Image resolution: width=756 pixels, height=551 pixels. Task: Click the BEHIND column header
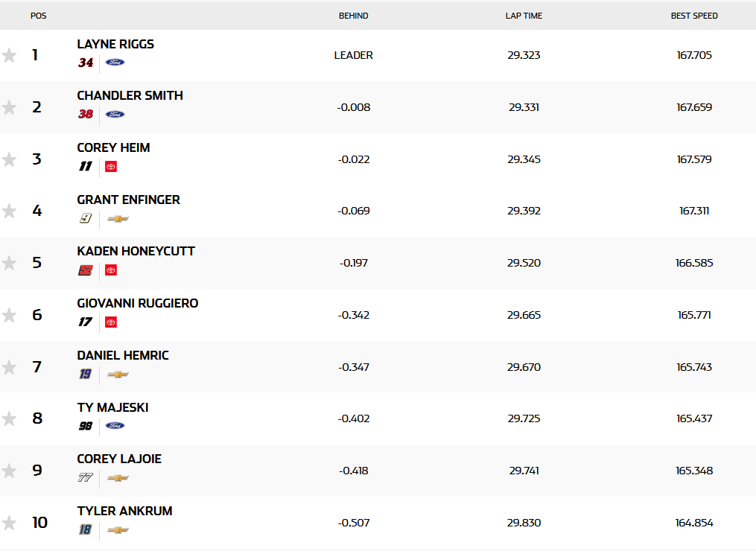pyautogui.click(x=353, y=16)
